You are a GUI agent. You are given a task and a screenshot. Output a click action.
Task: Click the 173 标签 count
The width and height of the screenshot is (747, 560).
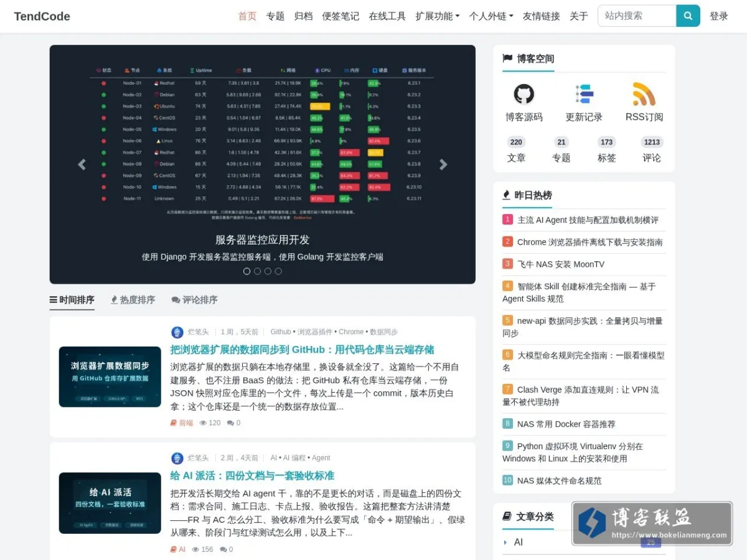tap(607, 151)
